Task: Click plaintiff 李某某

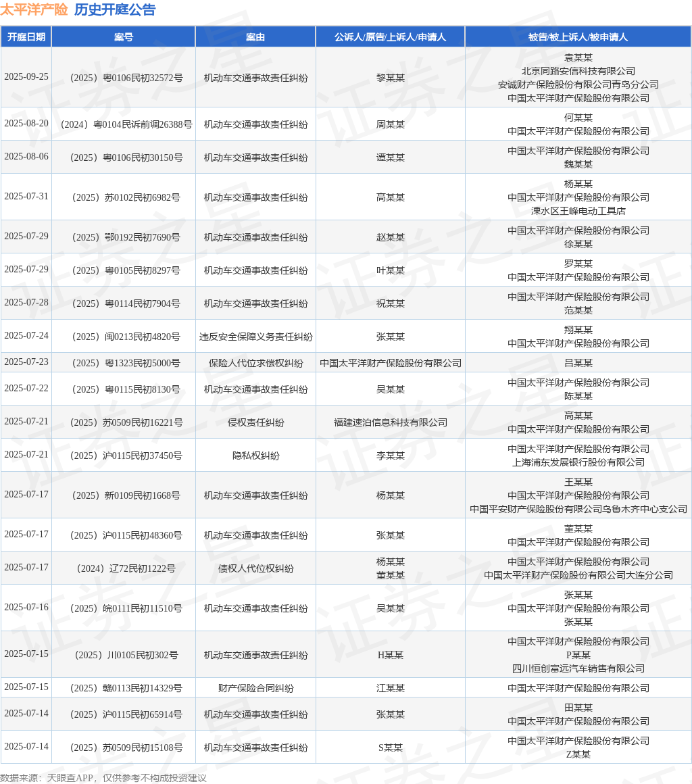Action: [x=391, y=456]
